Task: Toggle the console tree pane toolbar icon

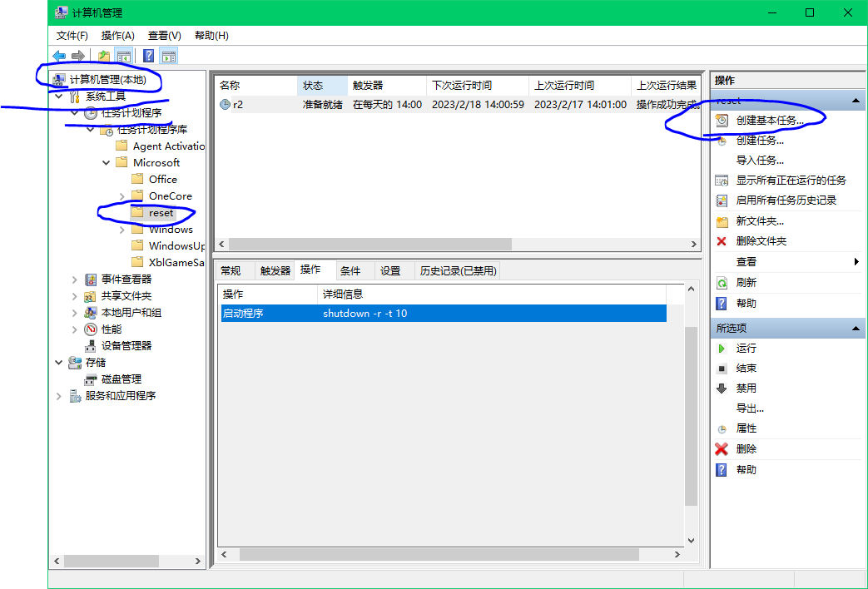Action: click(123, 56)
